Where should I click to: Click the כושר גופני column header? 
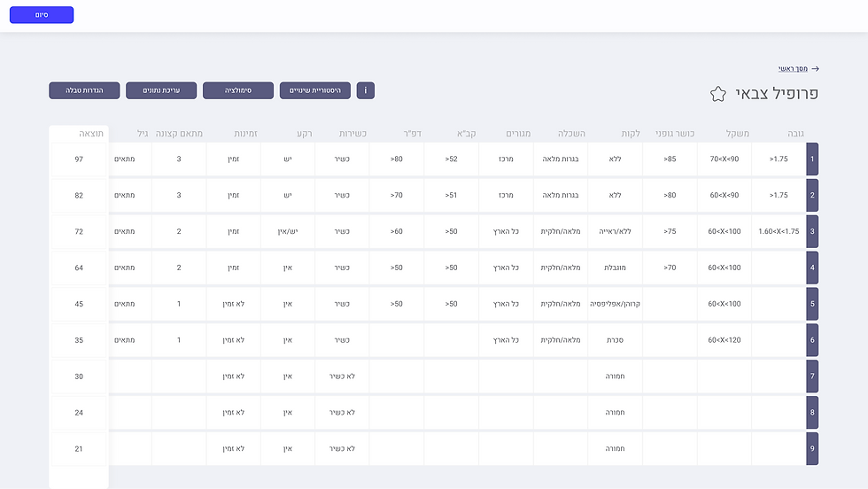pos(675,134)
